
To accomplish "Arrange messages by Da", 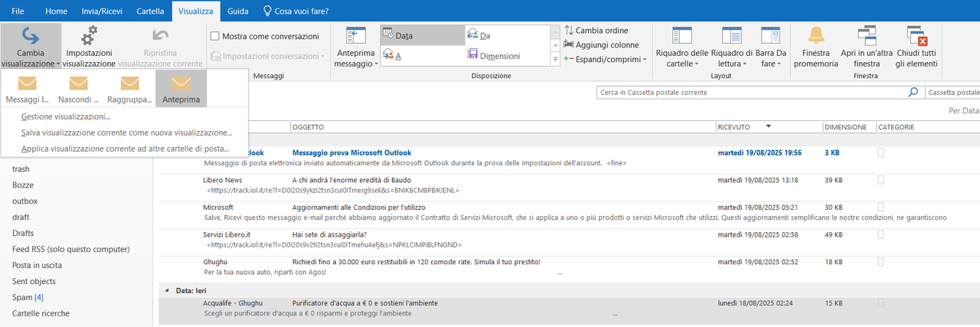I will click(x=507, y=35).
